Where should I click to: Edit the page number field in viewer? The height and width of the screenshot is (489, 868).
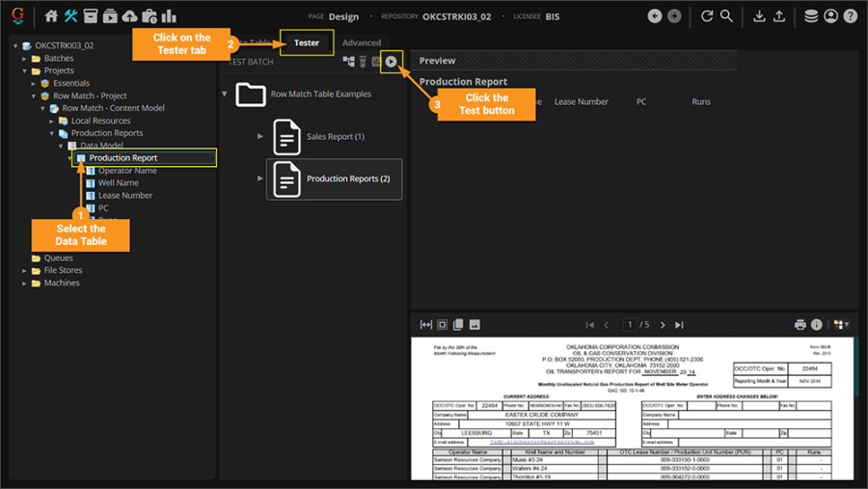[x=630, y=324]
